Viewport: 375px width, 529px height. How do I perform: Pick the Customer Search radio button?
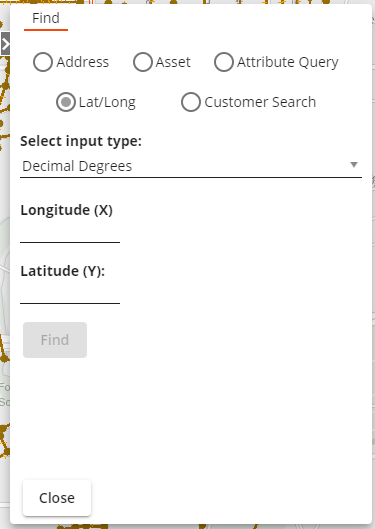tap(191, 102)
